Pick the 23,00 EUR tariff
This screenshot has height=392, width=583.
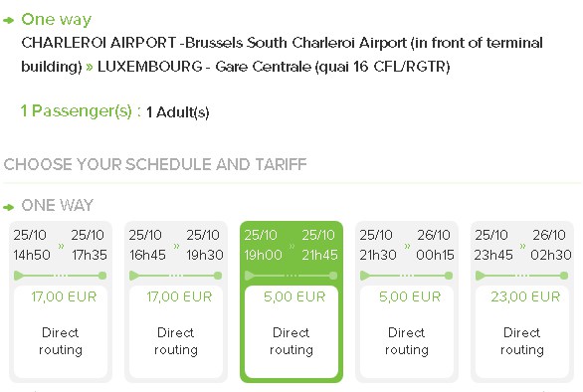tap(525, 296)
